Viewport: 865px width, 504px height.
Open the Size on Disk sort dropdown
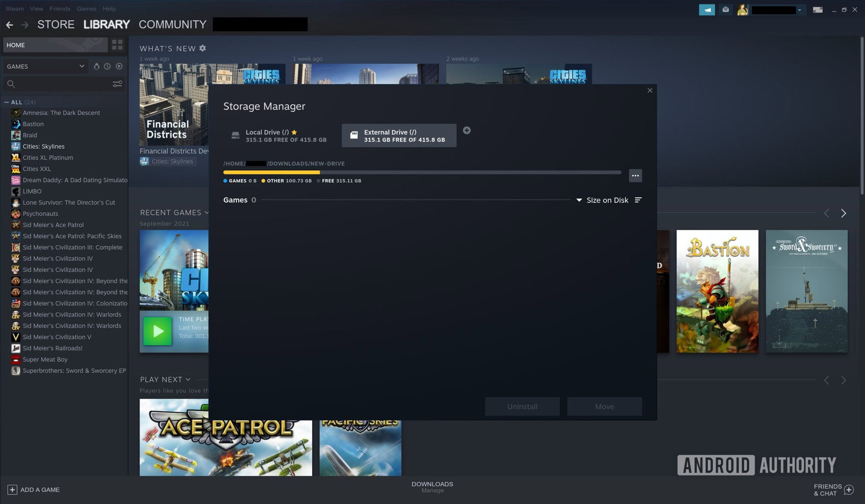[x=603, y=200]
